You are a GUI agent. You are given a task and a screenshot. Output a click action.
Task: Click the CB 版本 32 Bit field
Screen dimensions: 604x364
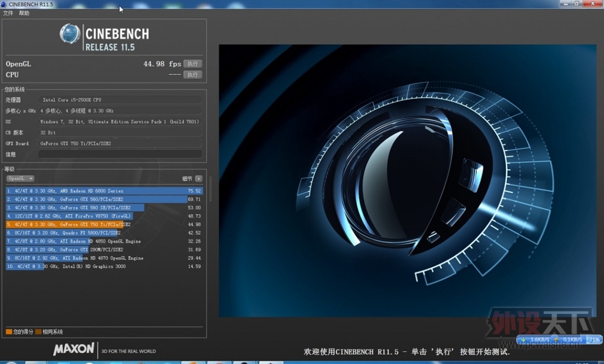point(120,133)
